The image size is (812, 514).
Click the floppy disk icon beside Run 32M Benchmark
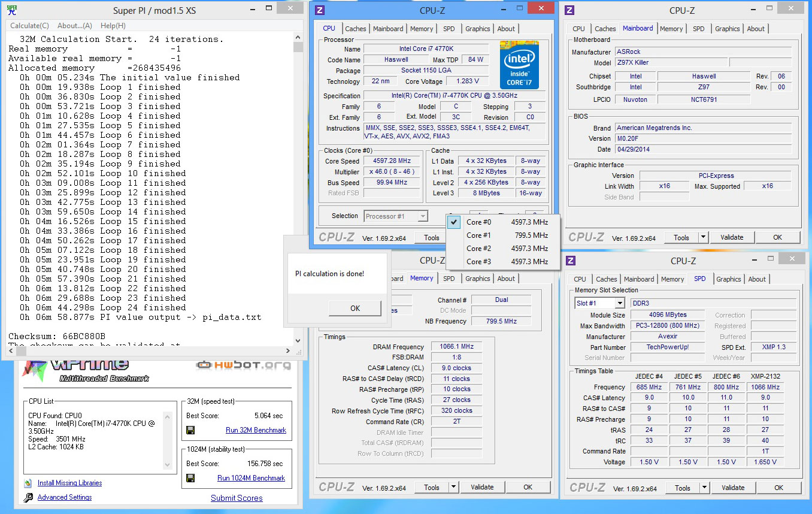(x=190, y=430)
